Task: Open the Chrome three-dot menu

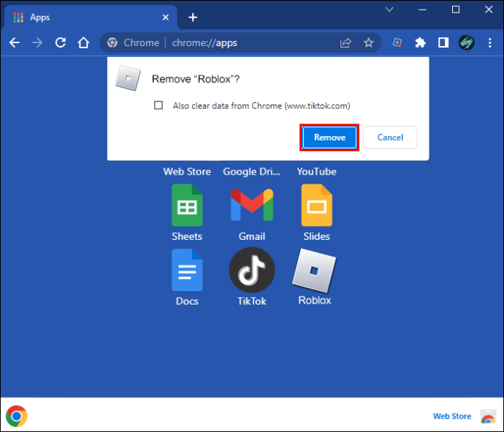Action: coord(489,42)
